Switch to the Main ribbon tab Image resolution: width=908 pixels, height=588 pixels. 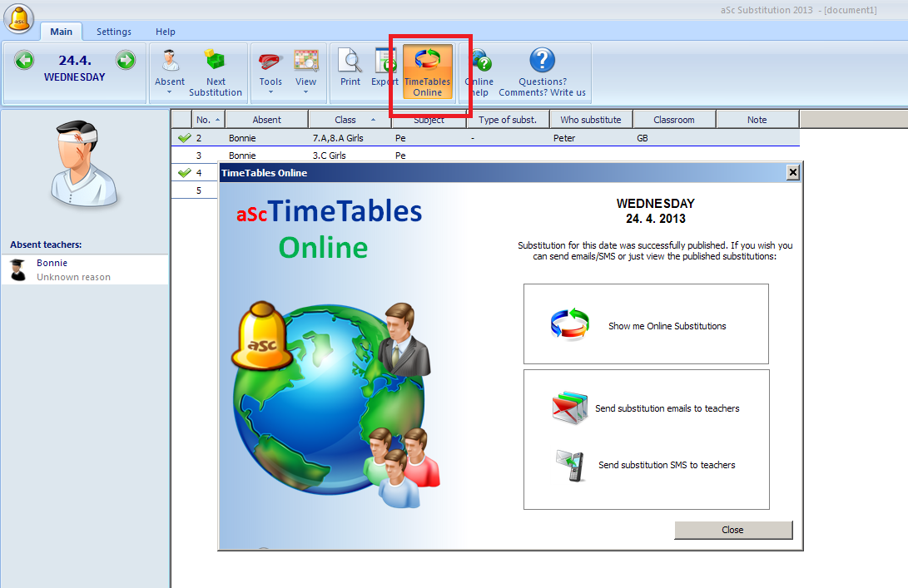click(61, 32)
